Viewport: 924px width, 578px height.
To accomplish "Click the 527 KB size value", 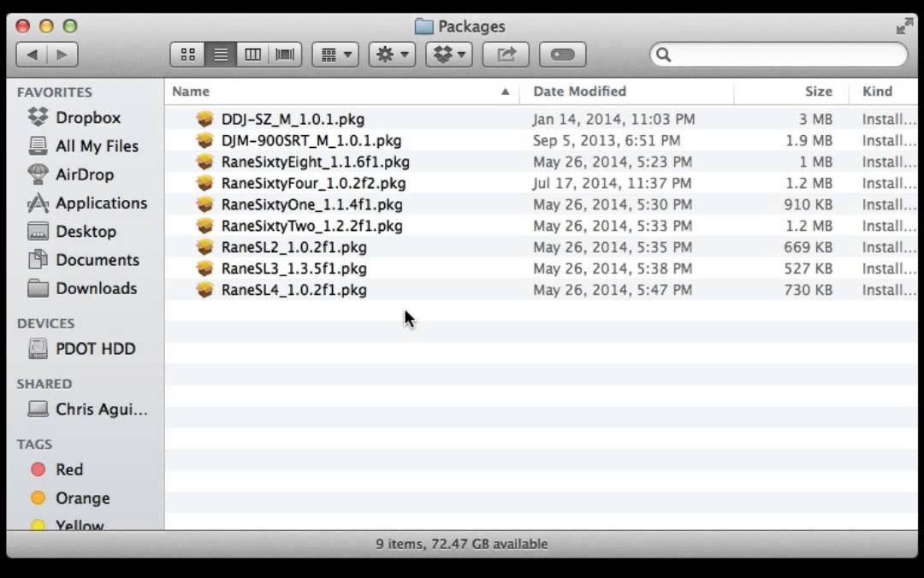I will (x=808, y=268).
